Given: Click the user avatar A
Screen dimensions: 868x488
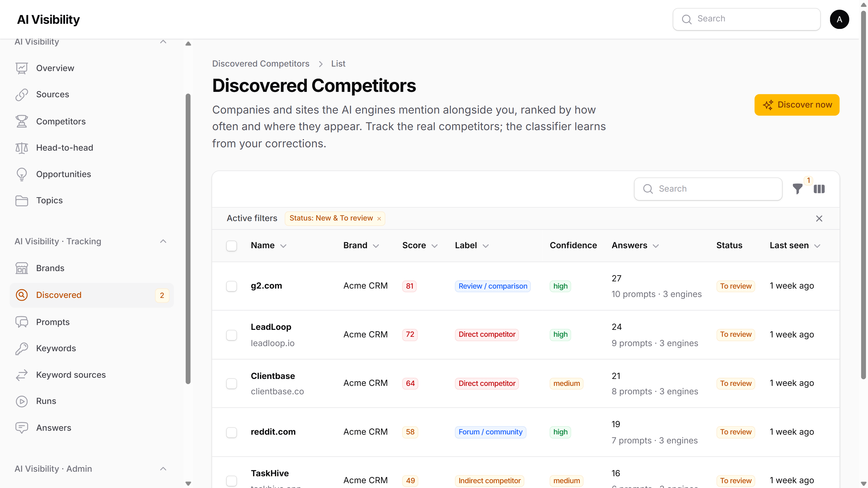Looking at the screenshot, I should click(x=839, y=19).
